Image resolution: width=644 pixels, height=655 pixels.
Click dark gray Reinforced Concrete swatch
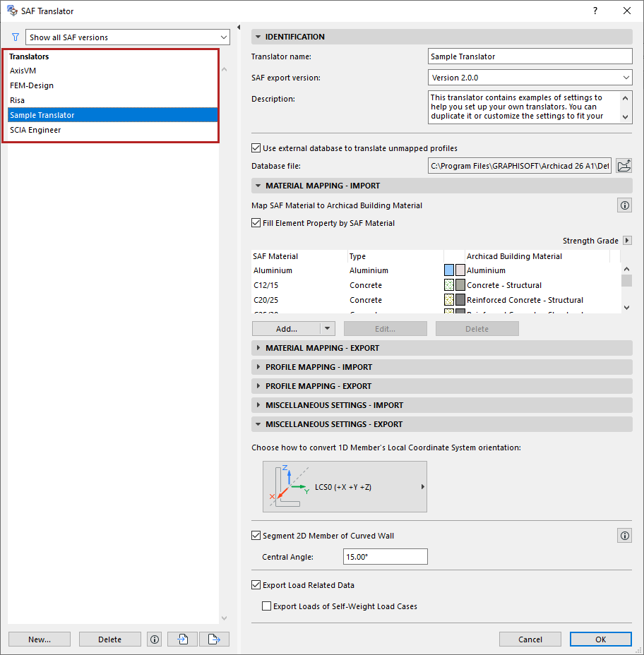pyautogui.click(x=460, y=300)
